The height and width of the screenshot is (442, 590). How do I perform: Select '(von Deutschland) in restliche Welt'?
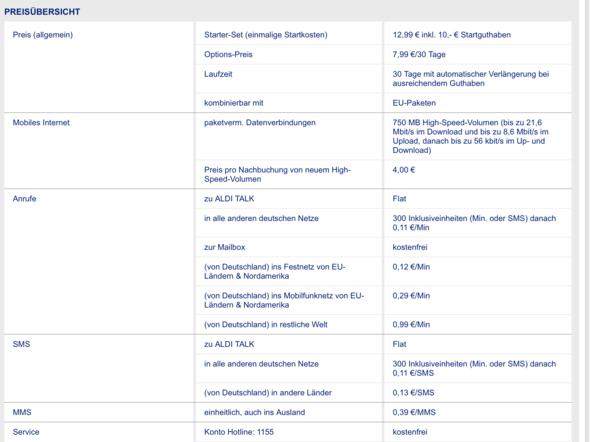(x=266, y=325)
